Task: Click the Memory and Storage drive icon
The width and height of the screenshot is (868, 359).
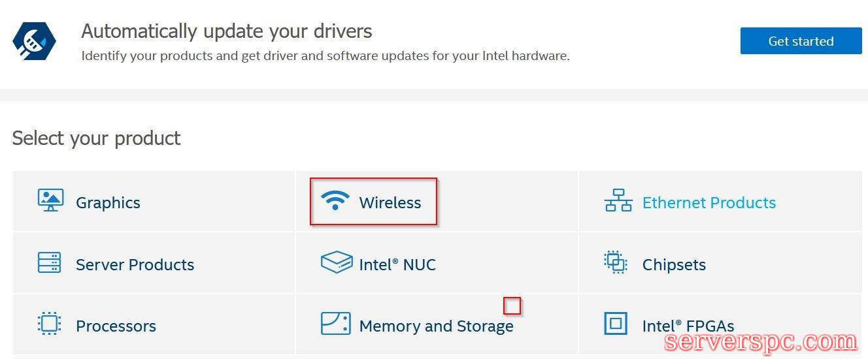Action: pyautogui.click(x=335, y=324)
